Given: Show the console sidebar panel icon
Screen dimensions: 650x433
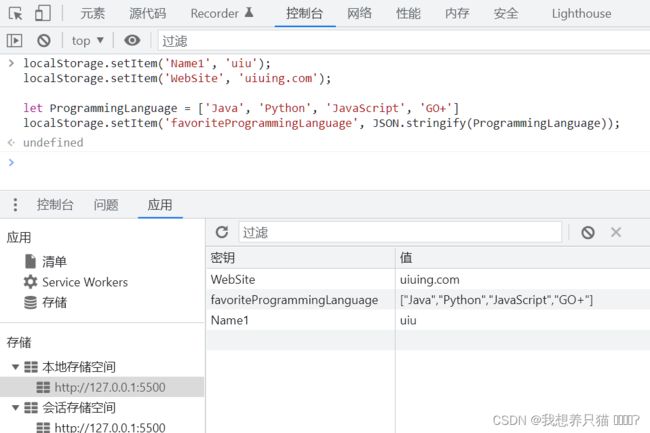Looking at the screenshot, I should (15, 41).
